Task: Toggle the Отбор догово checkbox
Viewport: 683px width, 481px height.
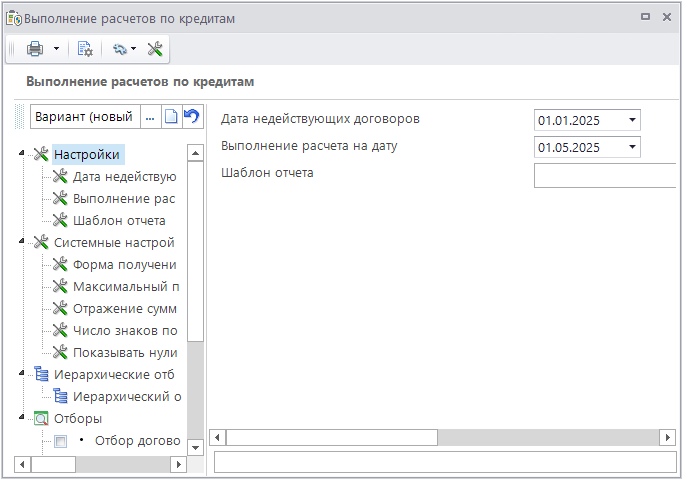Action: (x=61, y=441)
